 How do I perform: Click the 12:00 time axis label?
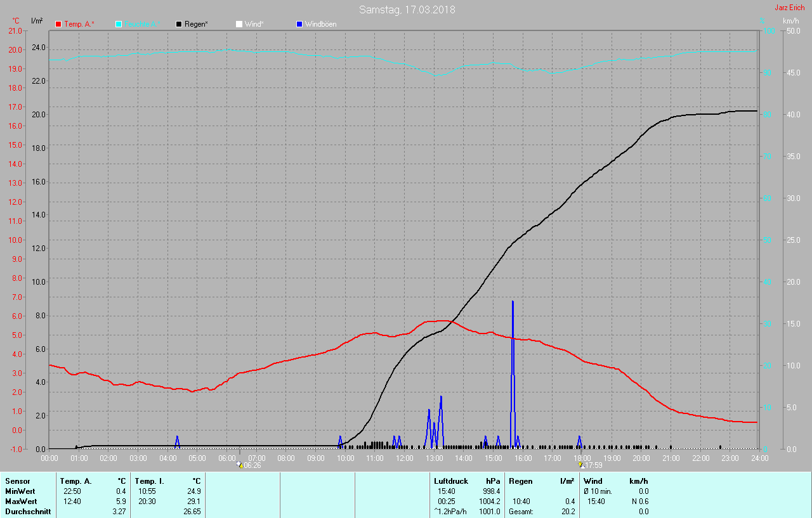404,458
